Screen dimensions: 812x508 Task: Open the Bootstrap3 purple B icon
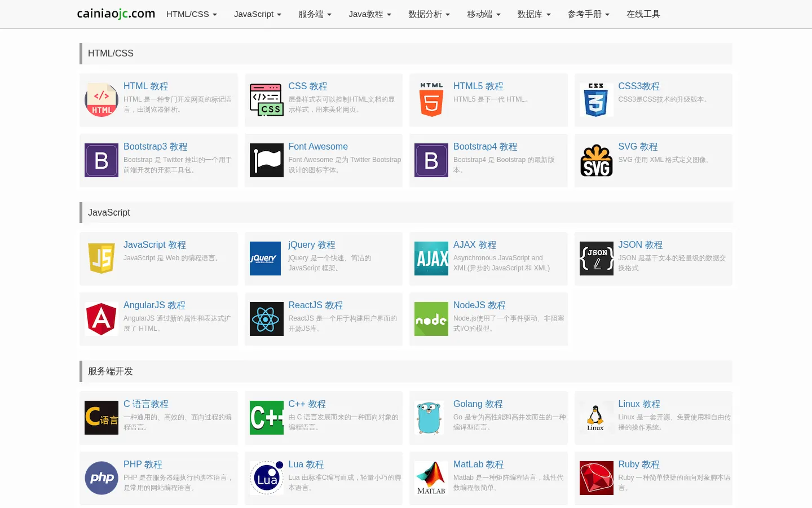(101, 160)
